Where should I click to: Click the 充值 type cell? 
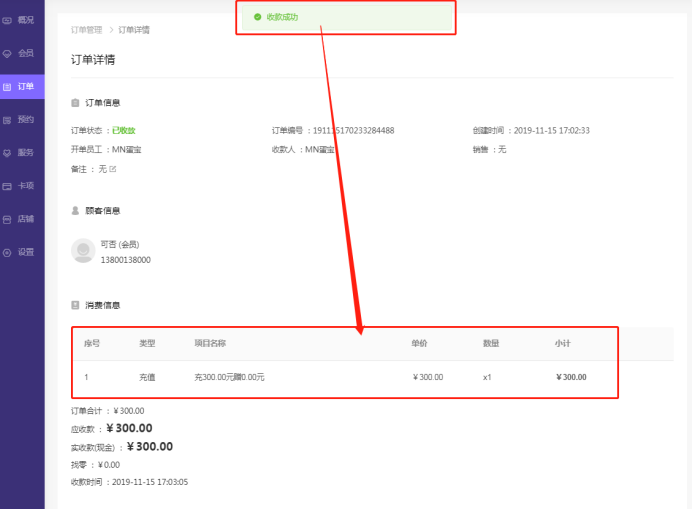click(x=147, y=377)
